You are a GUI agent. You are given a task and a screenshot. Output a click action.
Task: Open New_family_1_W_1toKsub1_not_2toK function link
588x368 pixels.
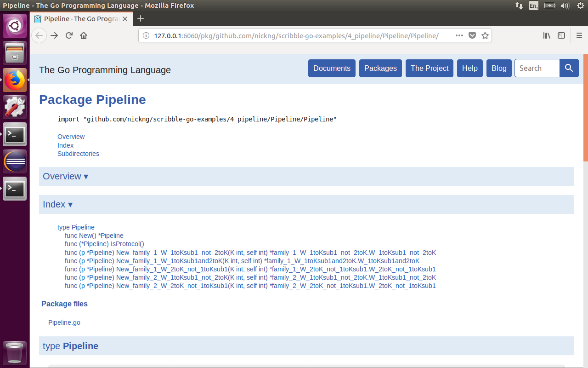(250, 253)
